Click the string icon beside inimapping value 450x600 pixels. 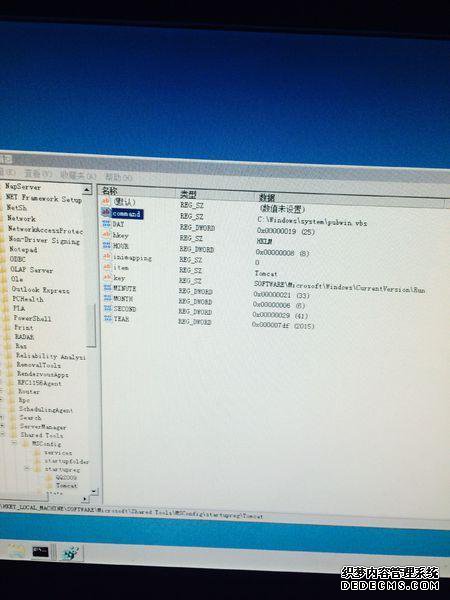(x=107, y=256)
